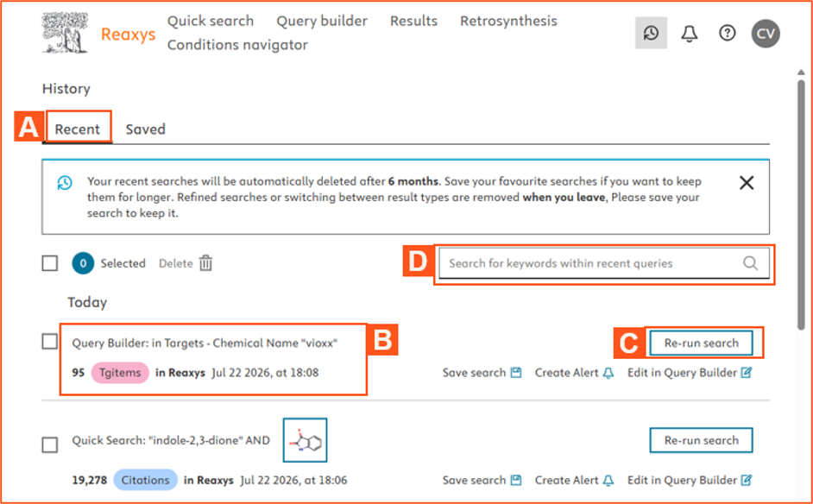Edit the indole-2,3-dione query in Query Builder
Screen dimensions: 813x504
(x=690, y=480)
